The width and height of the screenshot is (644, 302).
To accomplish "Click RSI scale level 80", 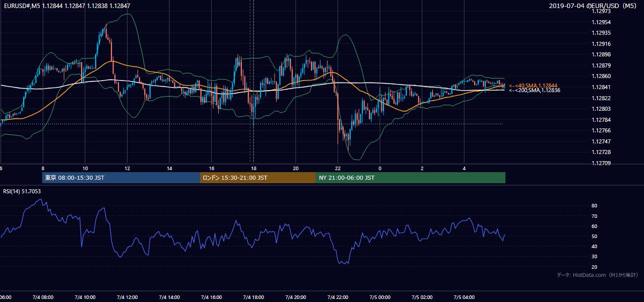I will (x=594, y=206).
